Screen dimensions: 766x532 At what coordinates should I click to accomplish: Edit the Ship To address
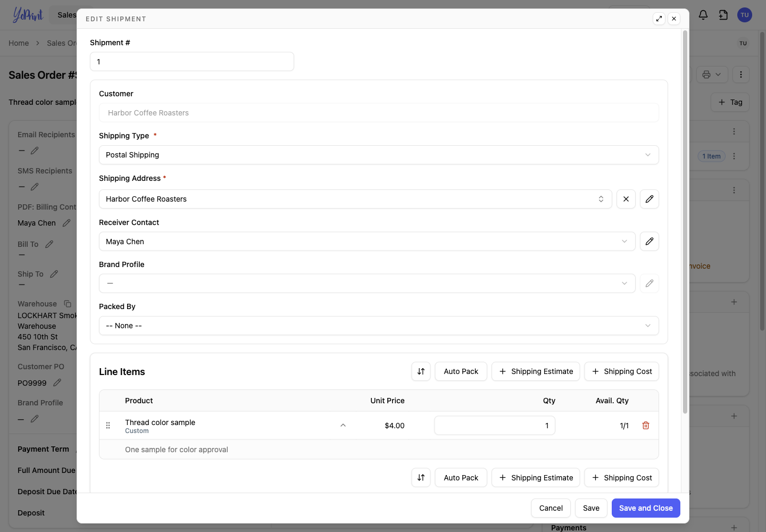click(x=54, y=274)
